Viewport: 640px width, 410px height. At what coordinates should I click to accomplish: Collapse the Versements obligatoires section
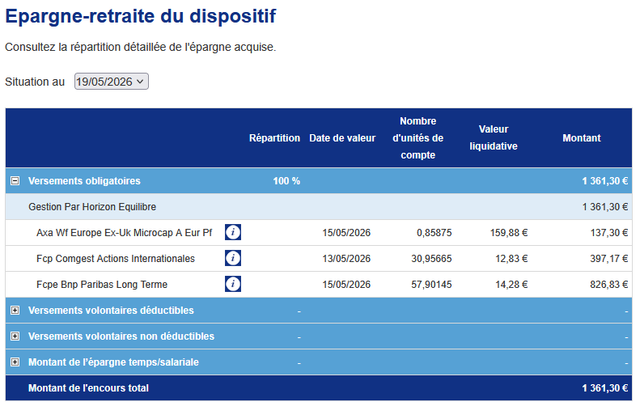click(x=15, y=181)
